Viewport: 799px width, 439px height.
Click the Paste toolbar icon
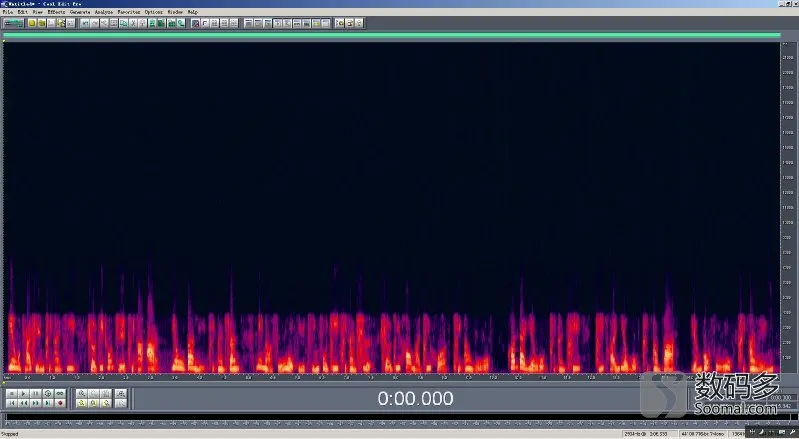pyautogui.click(x=143, y=23)
